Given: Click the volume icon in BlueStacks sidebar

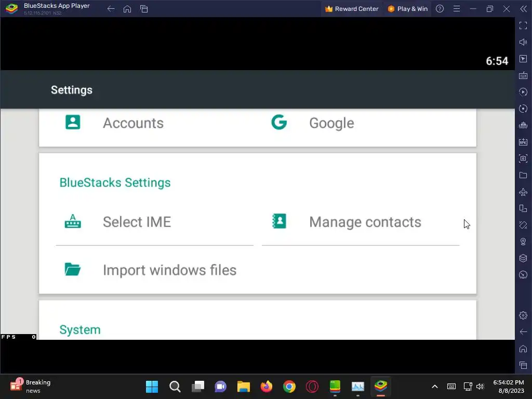Looking at the screenshot, I should 523,42.
